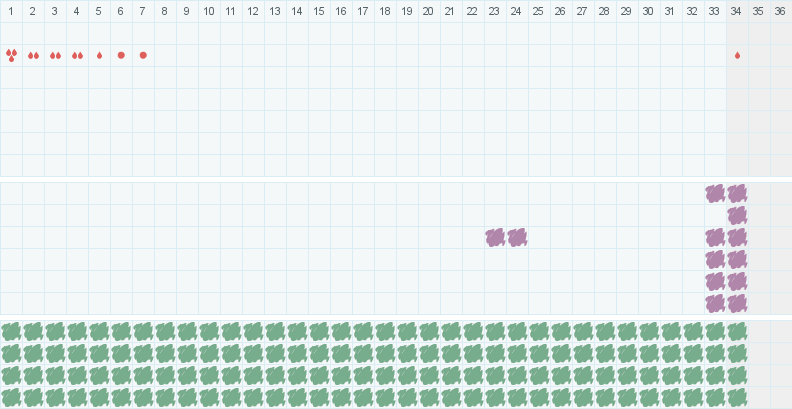The image size is (792, 409).
Task: Select top-row green mark under day 10
Action: (x=209, y=332)
